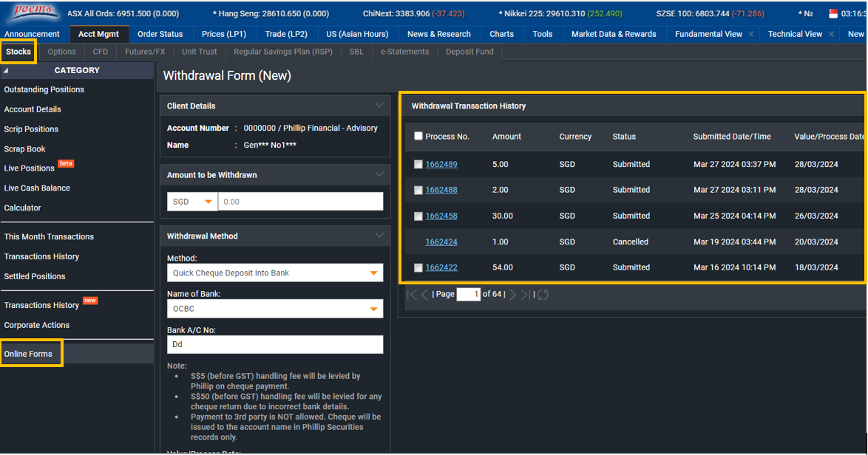Select the Unit Trust sub-tab
868x455 pixels.
[200, 52]
